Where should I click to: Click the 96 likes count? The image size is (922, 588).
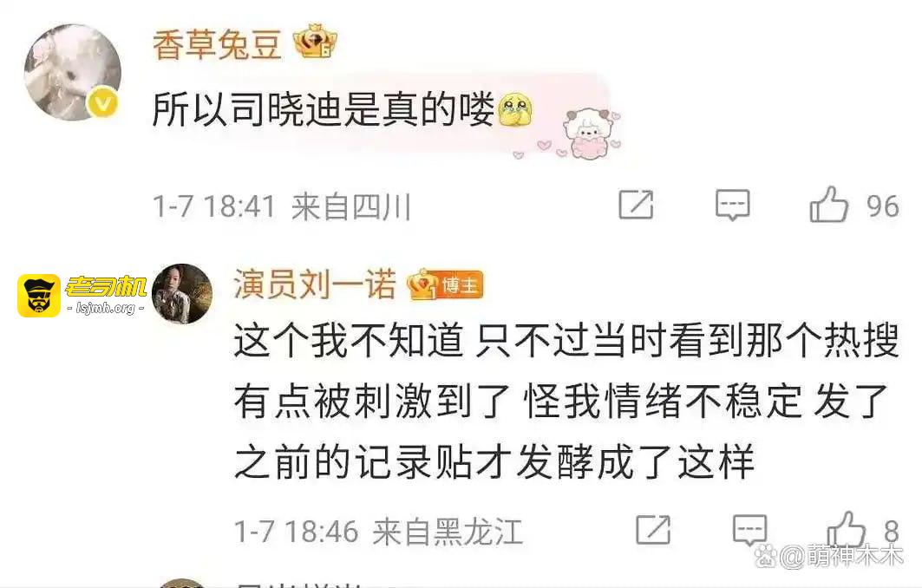tap(883, 206)
